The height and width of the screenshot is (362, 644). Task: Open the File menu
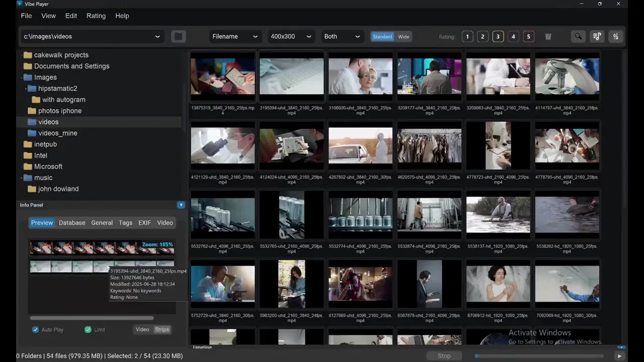coord(26,16)
